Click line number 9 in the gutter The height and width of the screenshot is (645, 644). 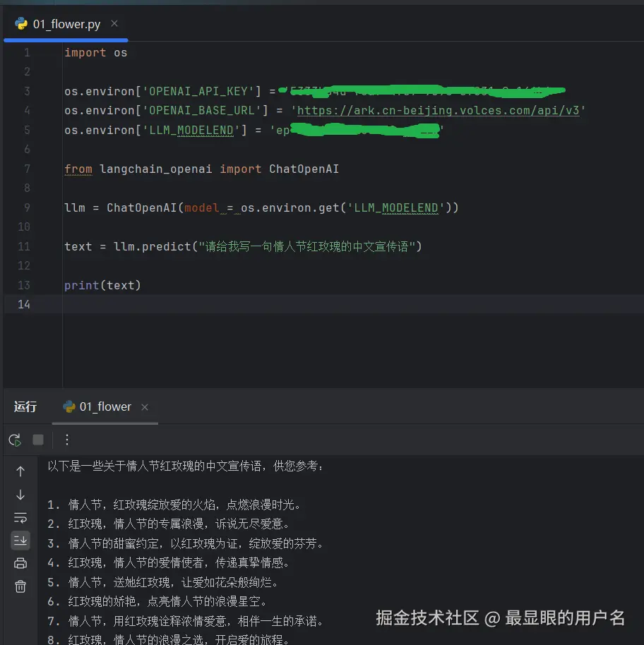point(27,207)
